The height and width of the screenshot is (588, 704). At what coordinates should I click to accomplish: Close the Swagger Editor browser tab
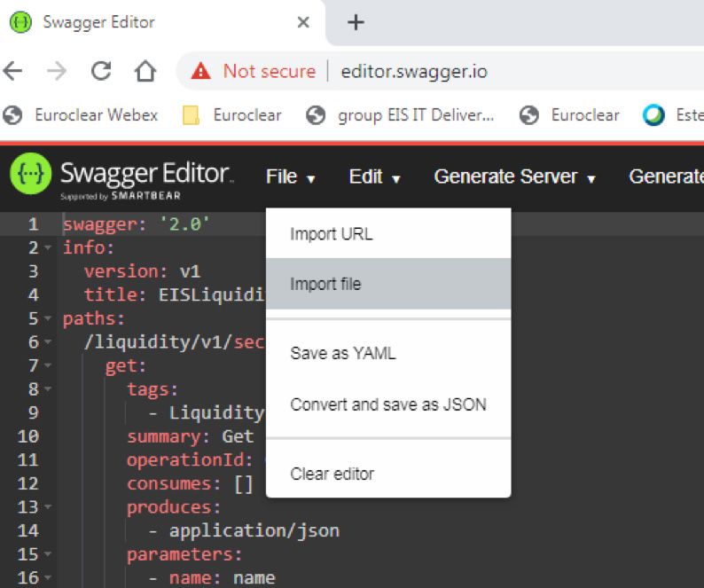point(303,22)
